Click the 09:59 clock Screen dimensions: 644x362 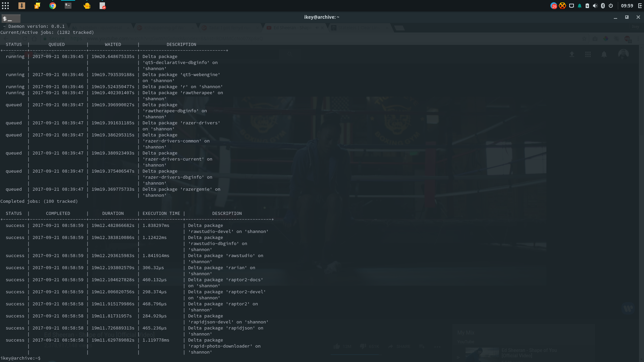point(627,6)
